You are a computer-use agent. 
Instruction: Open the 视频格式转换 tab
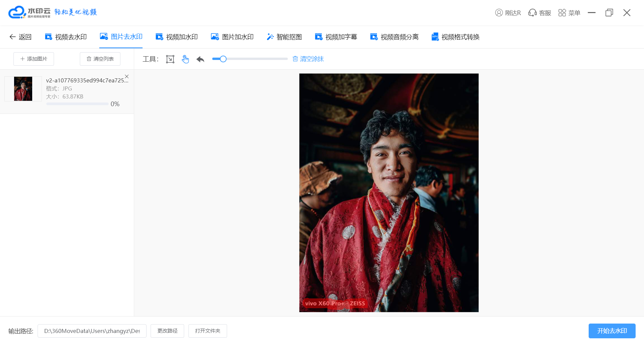click(455, 37)
